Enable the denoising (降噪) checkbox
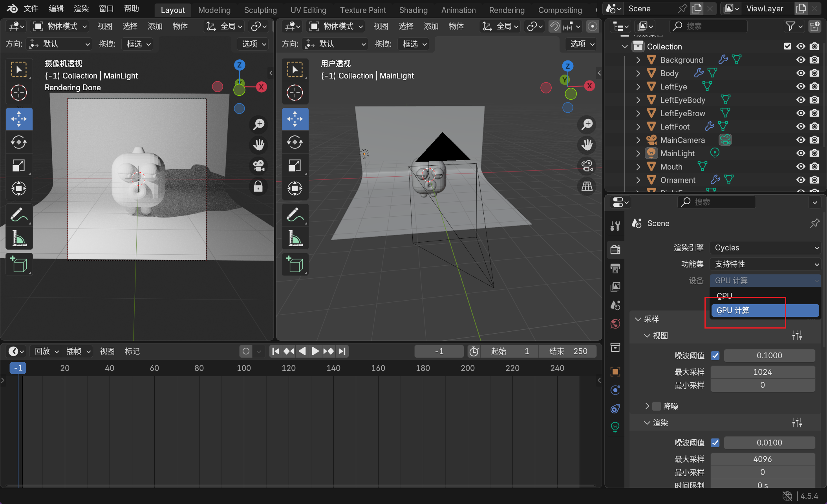 point(657,406)
